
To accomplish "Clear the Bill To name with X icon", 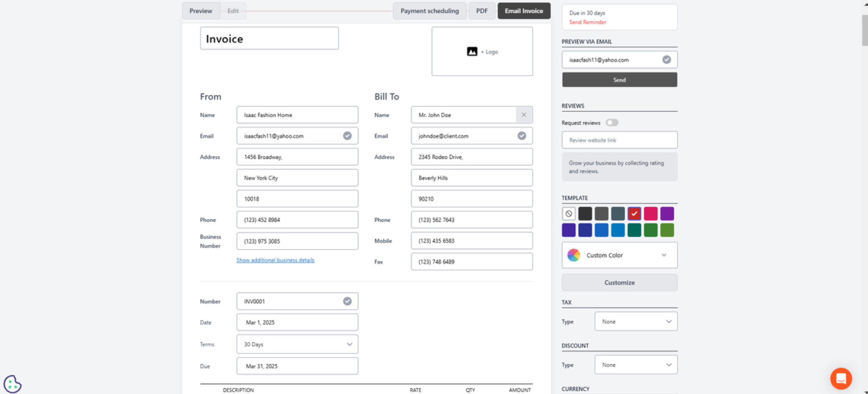I will click(524, 115).
